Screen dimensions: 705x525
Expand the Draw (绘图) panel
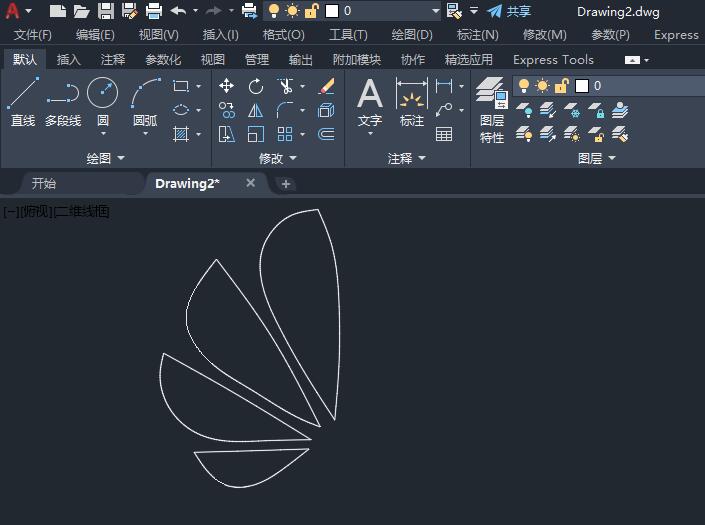point(106,158)
